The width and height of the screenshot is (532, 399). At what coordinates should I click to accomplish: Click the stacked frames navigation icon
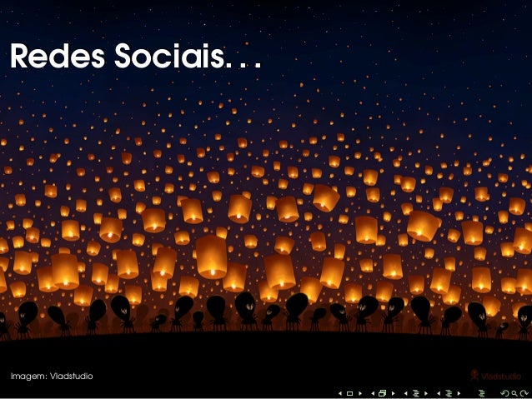[383, 393]
